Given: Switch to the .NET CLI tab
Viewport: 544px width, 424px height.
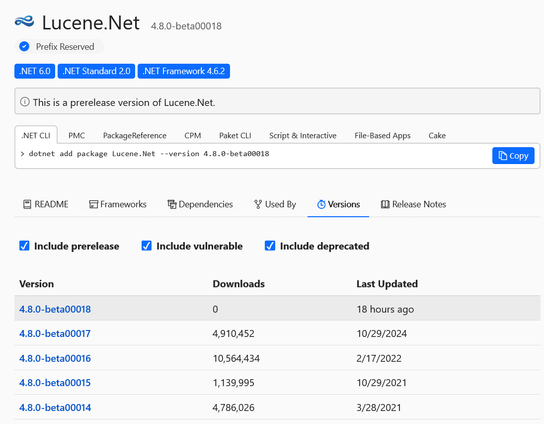Looking at the screenshot, I should coord(36,135).
